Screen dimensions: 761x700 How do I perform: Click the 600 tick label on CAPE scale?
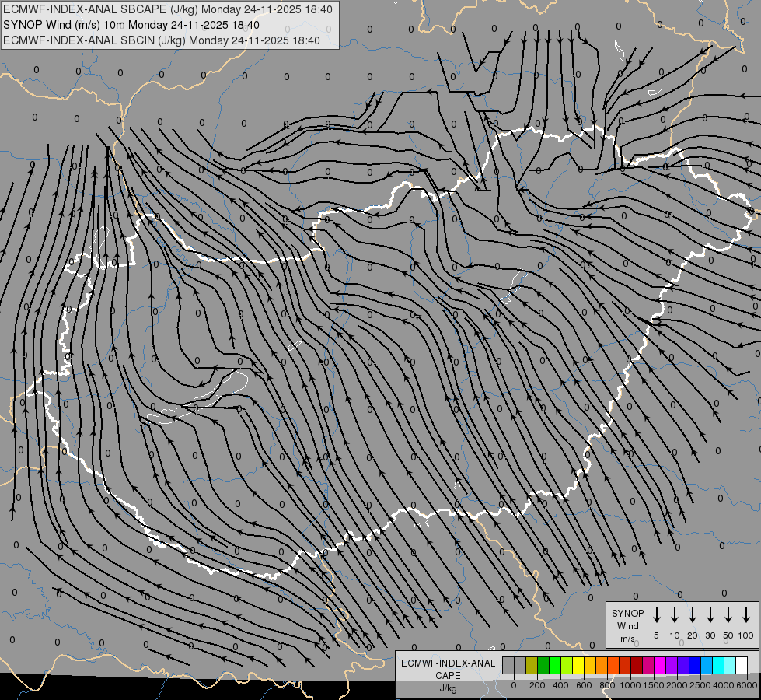pyautogui.click(x=584, y=685)
